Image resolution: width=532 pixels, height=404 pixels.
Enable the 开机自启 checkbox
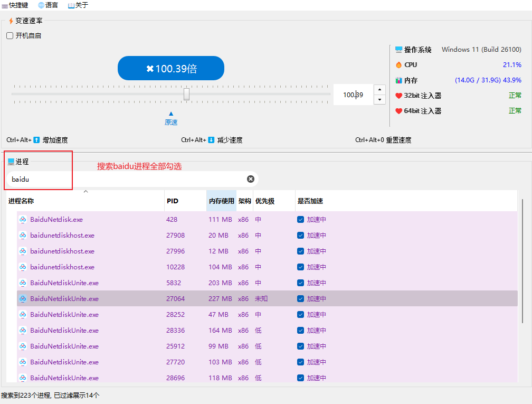click(10, 36)
